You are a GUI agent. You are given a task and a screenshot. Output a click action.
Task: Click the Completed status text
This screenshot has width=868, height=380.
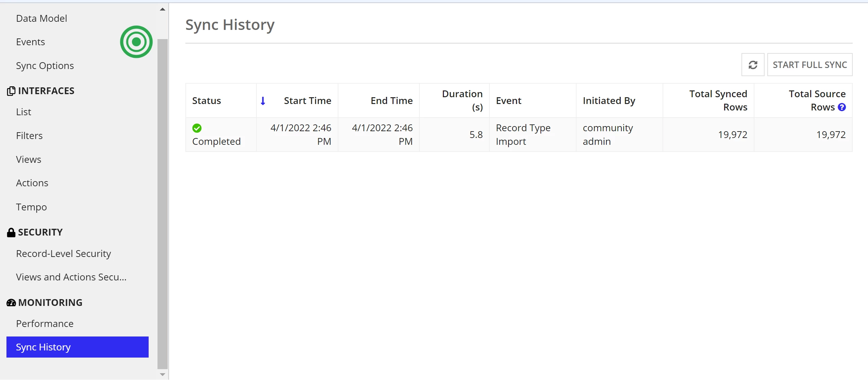[x=216, y=141]
